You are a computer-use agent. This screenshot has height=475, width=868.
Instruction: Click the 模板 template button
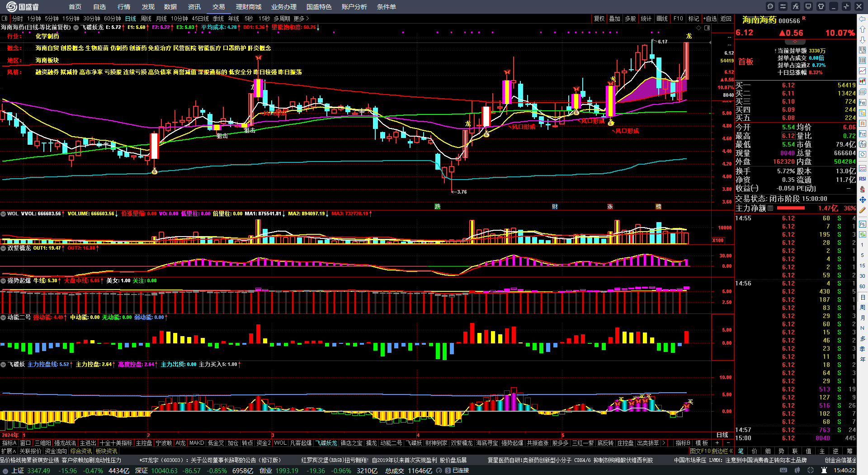tap(702, 443)
